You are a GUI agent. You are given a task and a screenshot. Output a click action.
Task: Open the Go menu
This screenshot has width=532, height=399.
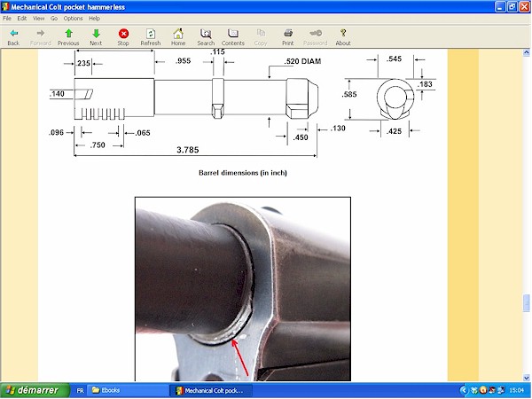(54, 19)
